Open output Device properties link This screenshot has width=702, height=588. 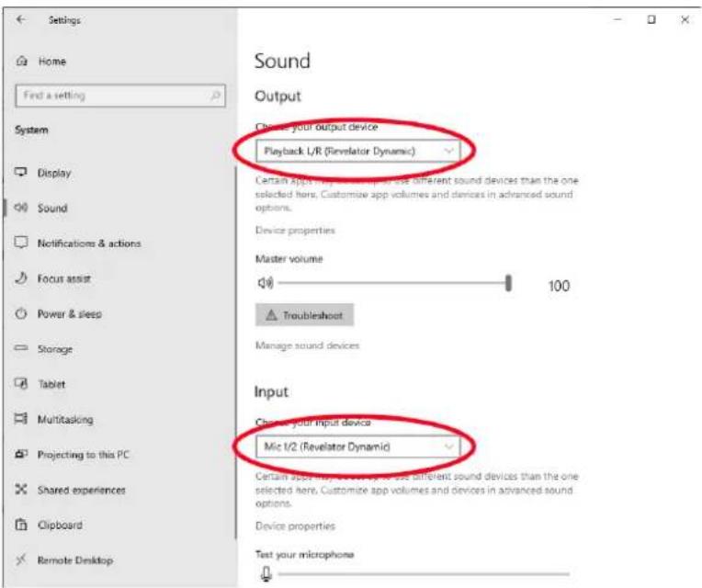295,230
